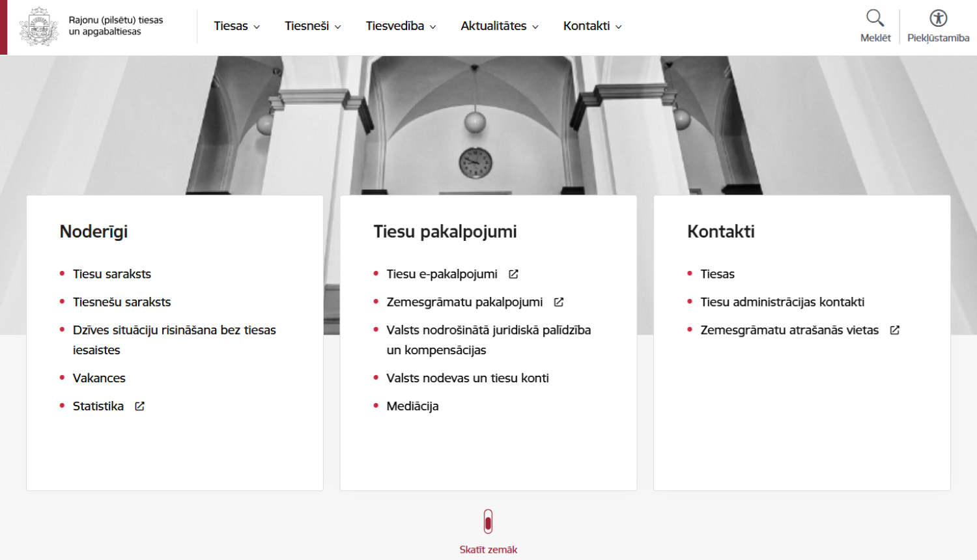Click the scroll-down indicator icon above Skatīt zemāk
The image size is (977, 560).
[x=487, y=521]
